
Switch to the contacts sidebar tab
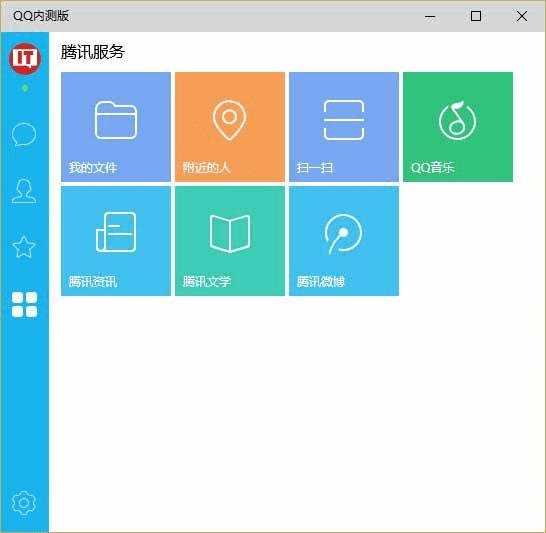(x=24, y=190)
